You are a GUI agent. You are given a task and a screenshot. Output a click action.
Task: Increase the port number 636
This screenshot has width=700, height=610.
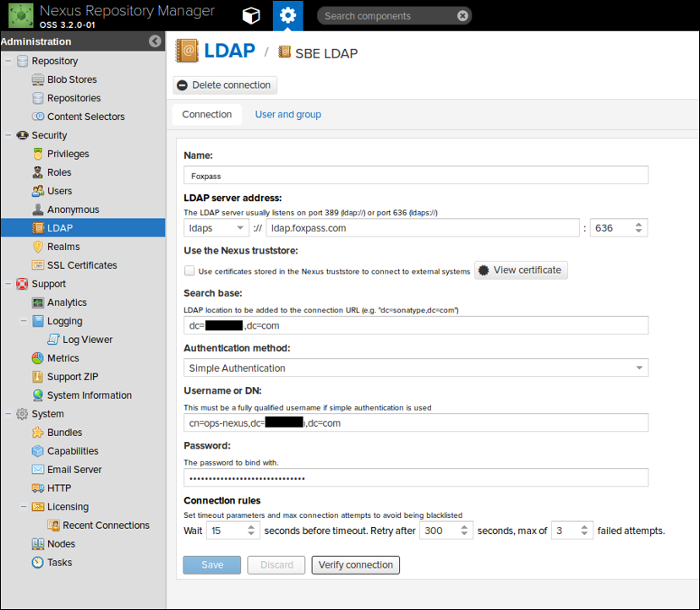click(638, 225)
